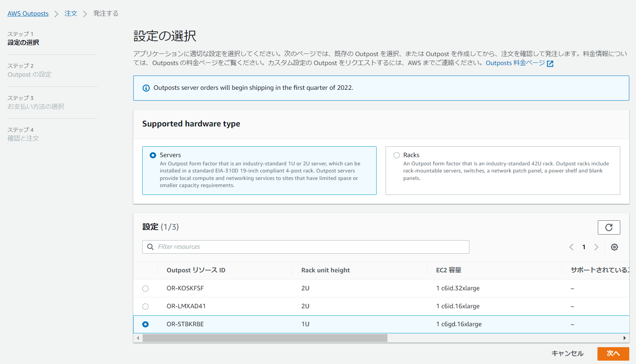Select the Servers hardware type option
Image resolution: width=636 pixels, height=364 pixels.
click(x=153, y=155)
